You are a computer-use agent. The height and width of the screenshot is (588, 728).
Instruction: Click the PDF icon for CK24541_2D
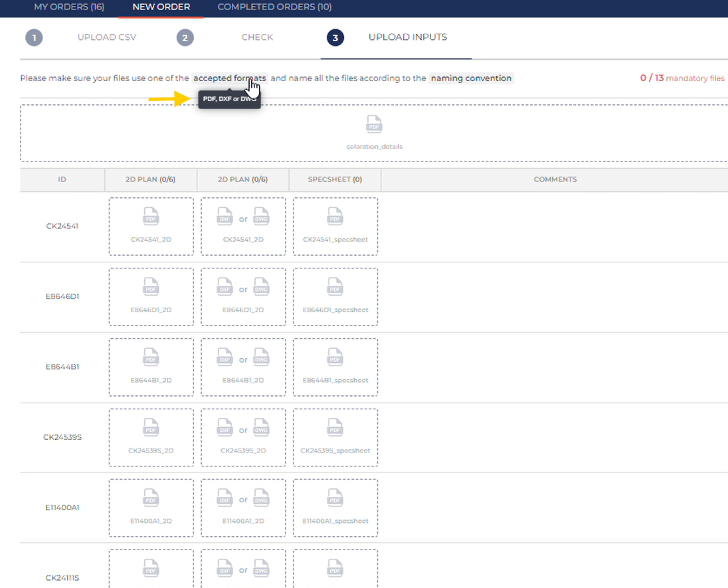(x=151, y=217)
